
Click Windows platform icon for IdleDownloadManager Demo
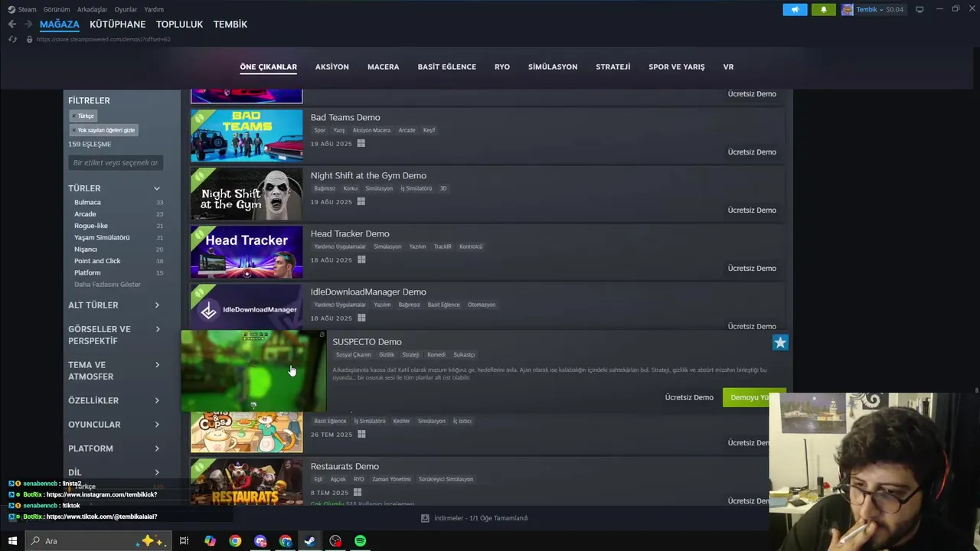click(361, 318)
